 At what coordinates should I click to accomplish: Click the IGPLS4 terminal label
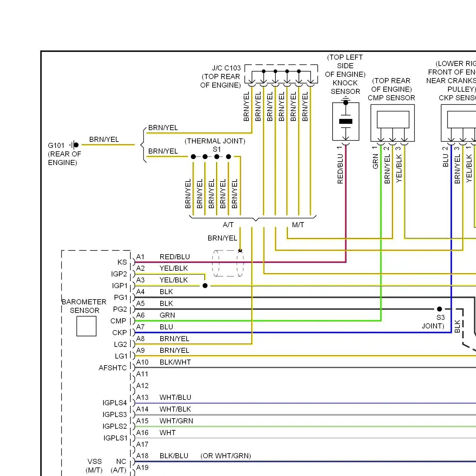pyautogui.click(x=115, y=403)
